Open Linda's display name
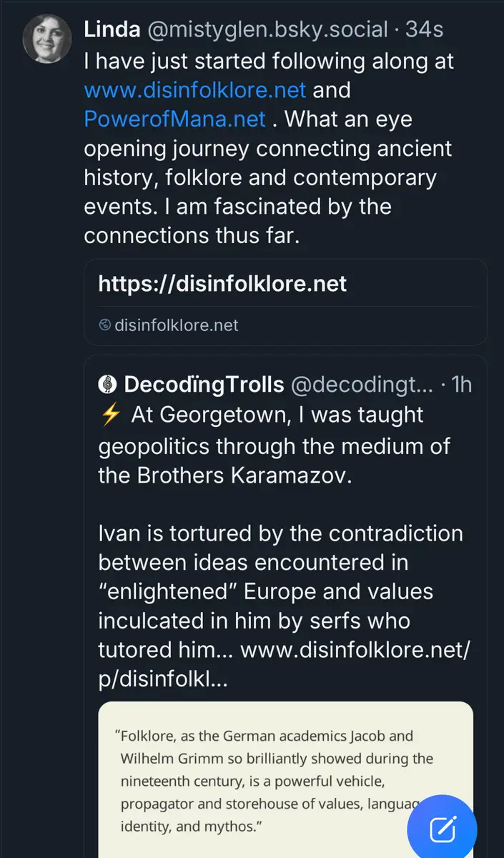The width and height of the screenshot is (504, 858). click(x=112, y=30)
